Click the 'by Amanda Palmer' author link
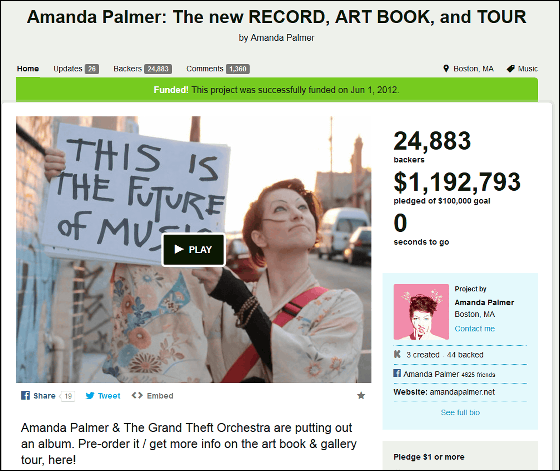560x471 pixels. (x=282, y=38)
